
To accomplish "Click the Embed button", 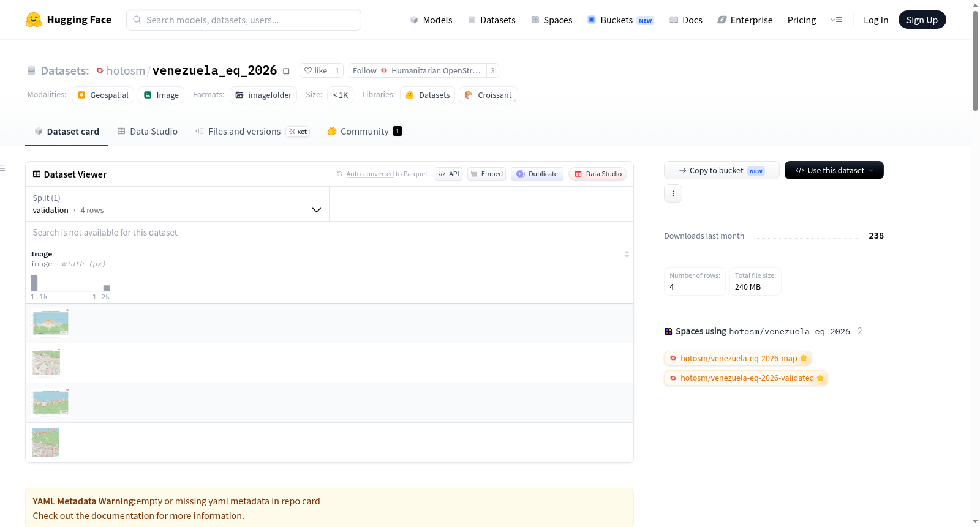I will [x=487, y=174].
